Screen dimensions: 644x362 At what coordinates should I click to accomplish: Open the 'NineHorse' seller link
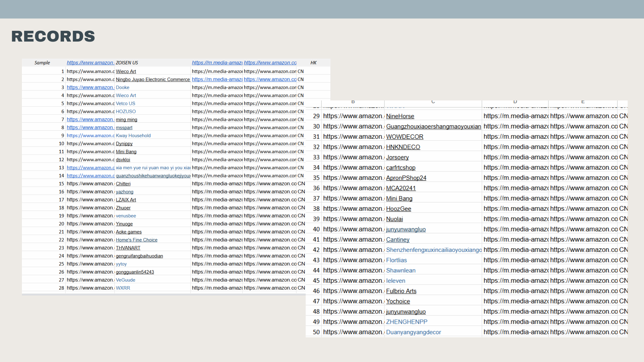[x=400, y=116]
